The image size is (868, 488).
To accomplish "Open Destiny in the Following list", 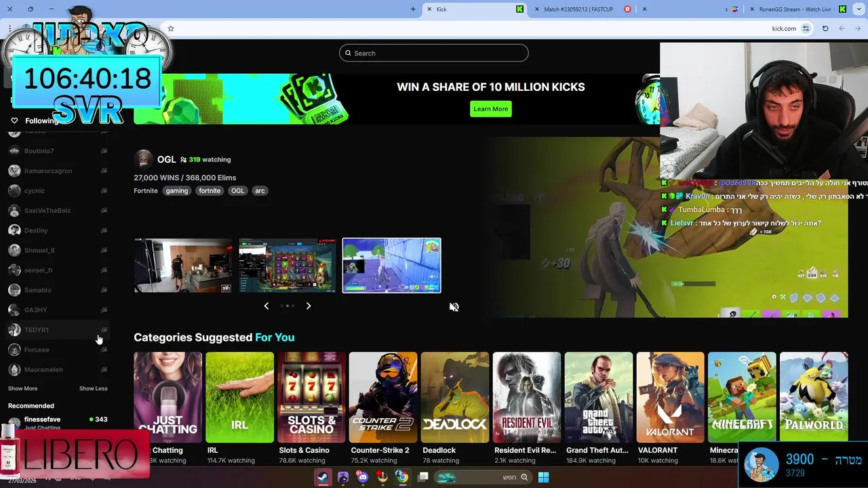I will point(58,230).
